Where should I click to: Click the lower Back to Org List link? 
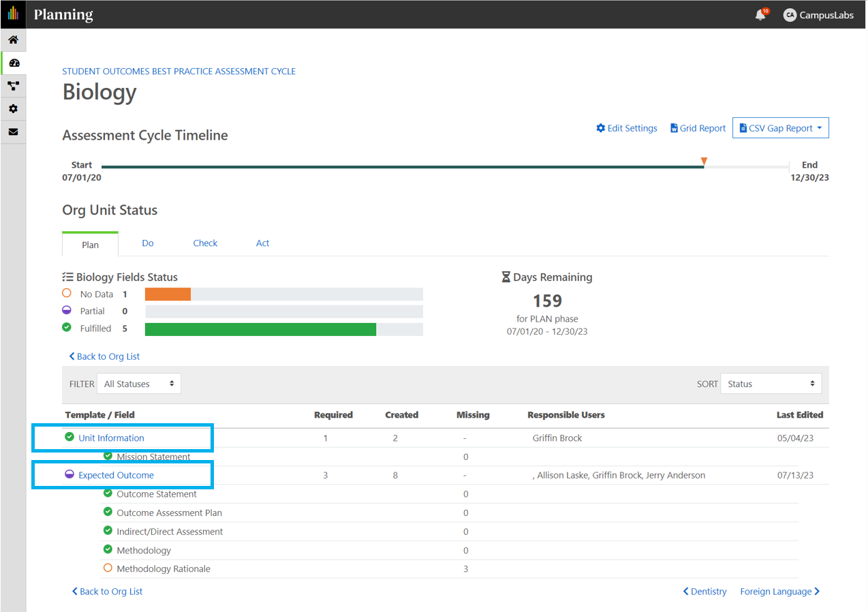click(x=108, y=592)
